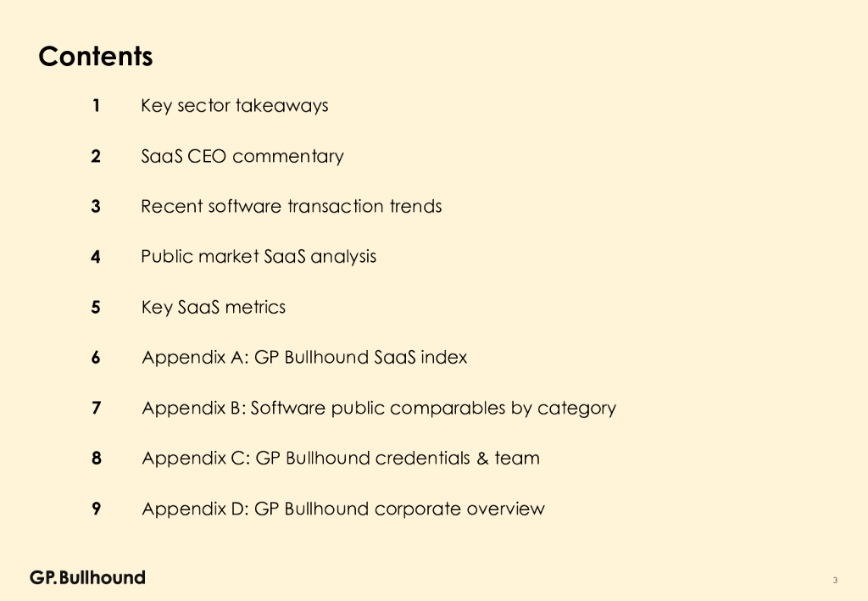Go to SaaS CEO commentary
The image size is (868, 601).
point(242,156)
